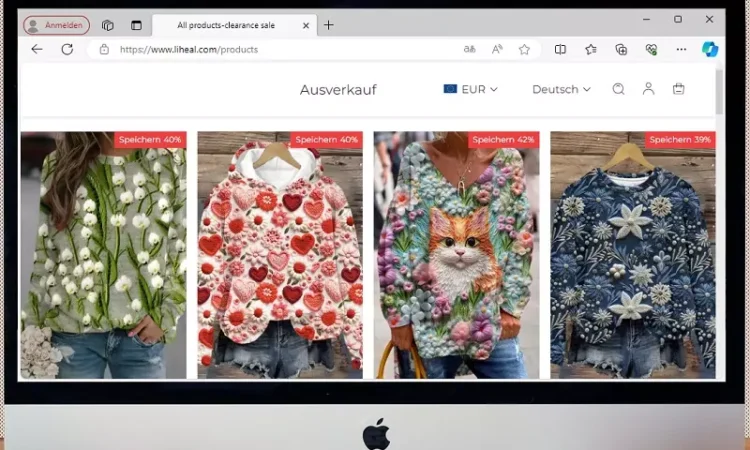Viewport: 750px width, 450px height.
Task: Open the tab actions menu icon
Action: [x=136, y=25]
